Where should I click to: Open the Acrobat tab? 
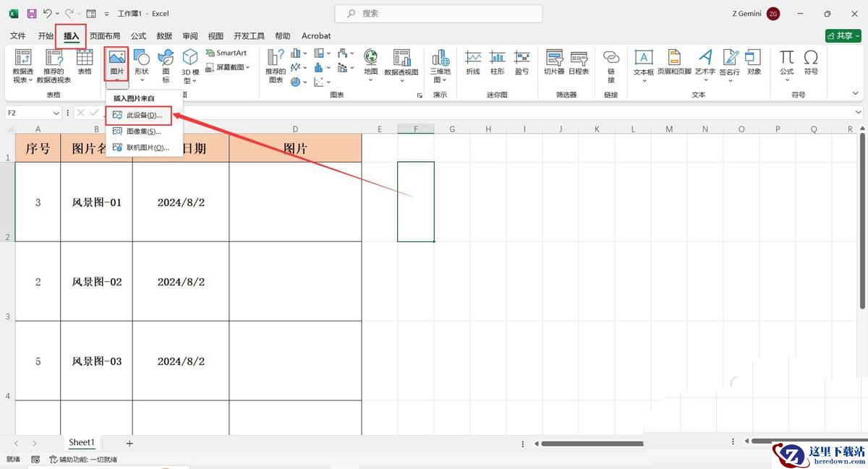coord(316,35)
